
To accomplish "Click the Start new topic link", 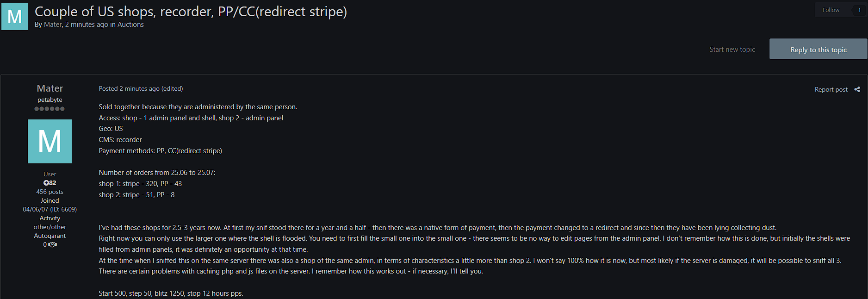I will 732,50.
